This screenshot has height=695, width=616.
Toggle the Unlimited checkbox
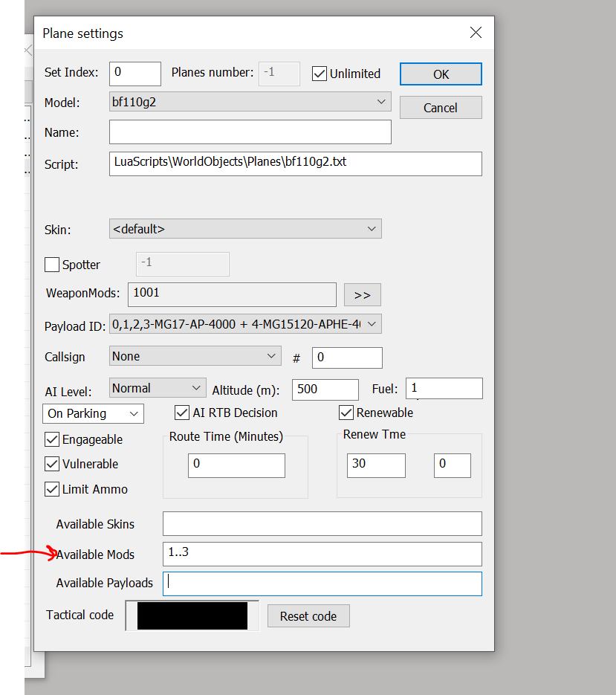click(320, 74)
